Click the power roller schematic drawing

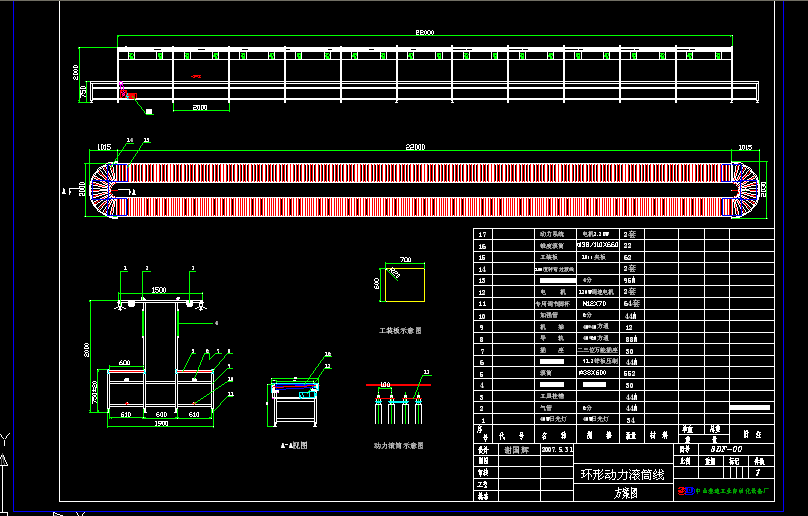pyautogui.click(x=398, y=407)
